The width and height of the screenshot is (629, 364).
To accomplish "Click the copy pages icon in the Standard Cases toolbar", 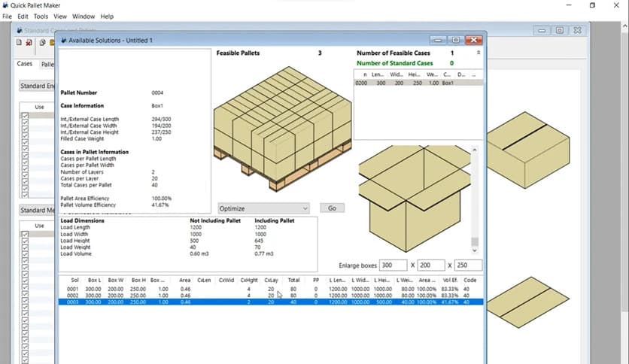I will [42, 43].
